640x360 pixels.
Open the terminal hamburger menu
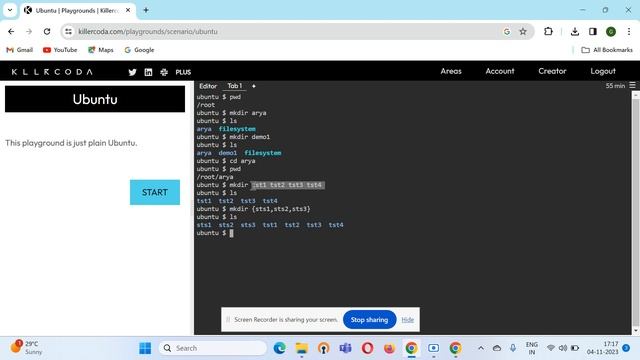632,85
